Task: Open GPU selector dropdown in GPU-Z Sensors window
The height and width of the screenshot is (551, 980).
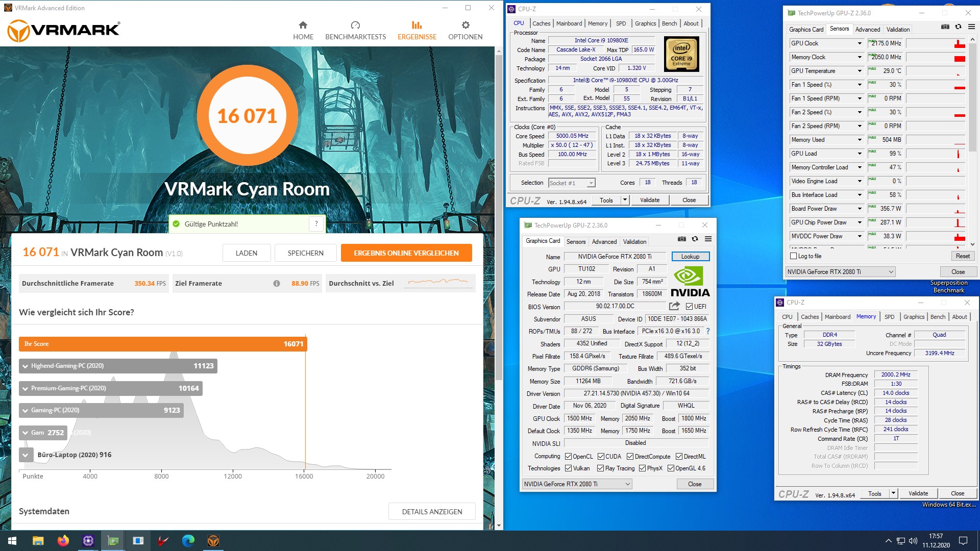Action: [840, 272]
